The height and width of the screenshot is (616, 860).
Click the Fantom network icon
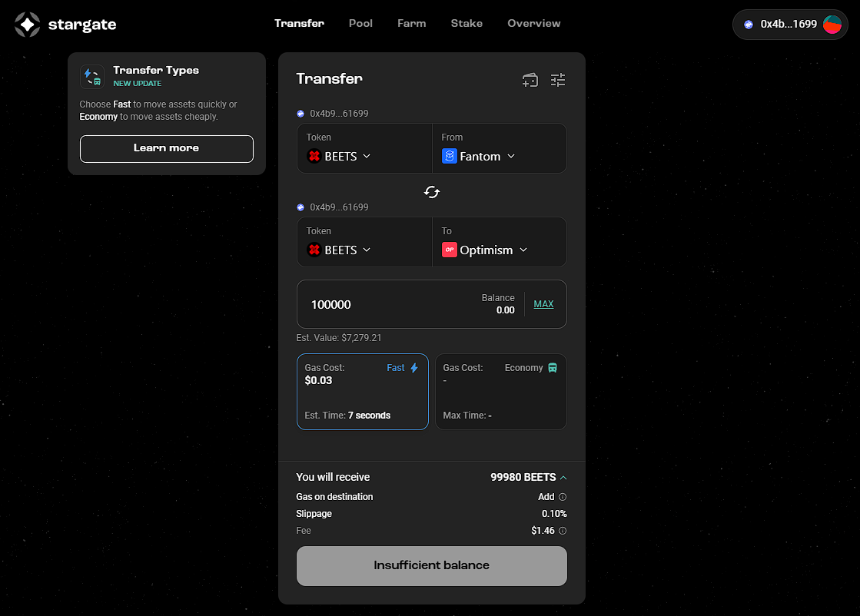pyautogui.click(x=449, y=156)
